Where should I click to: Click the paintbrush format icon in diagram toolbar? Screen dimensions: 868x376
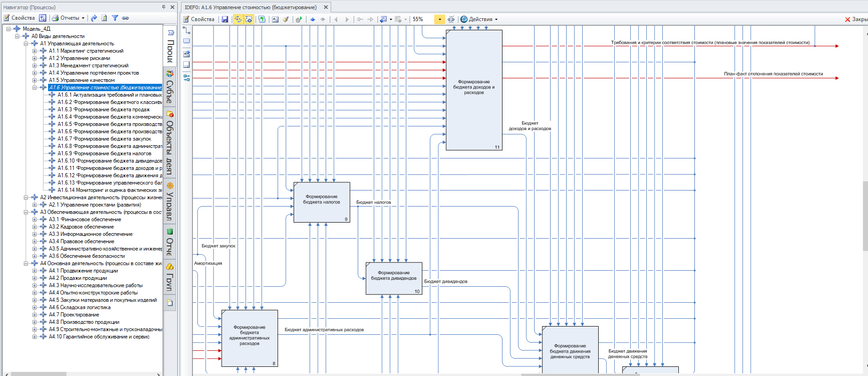(285, 19)
